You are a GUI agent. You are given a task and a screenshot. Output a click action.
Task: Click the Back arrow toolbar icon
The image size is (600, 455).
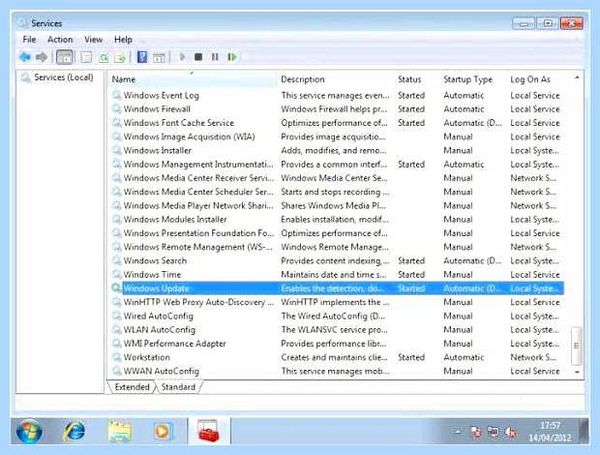point(25,57)
